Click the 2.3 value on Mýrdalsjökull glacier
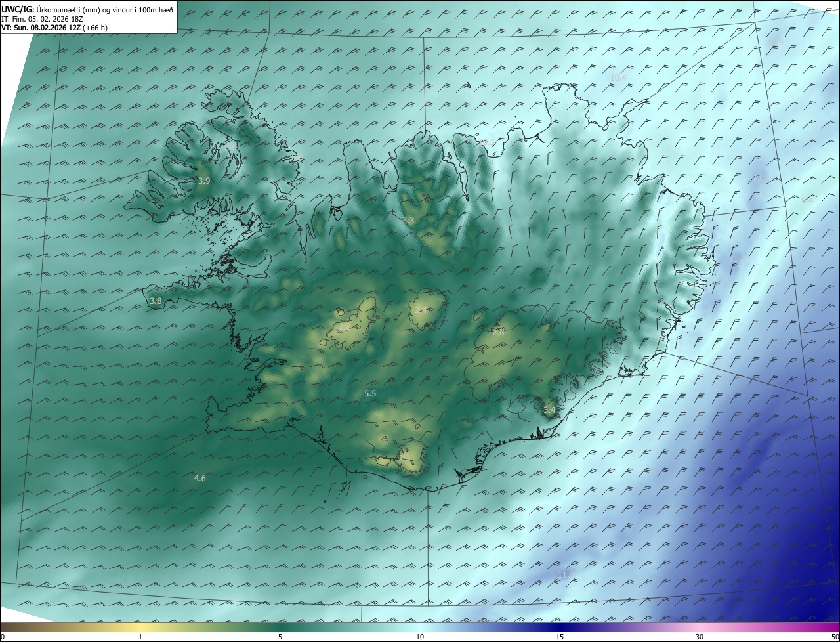The image size is (840, 642). pyautogui.click(x=405, y=457)
